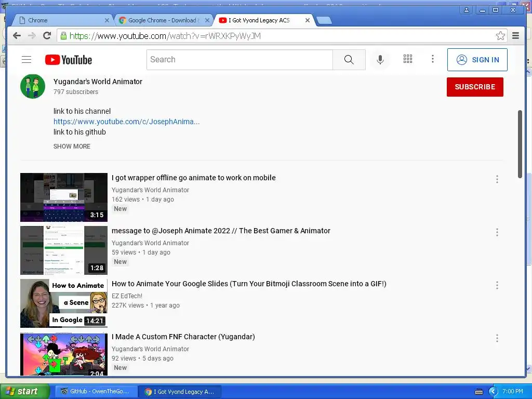Open the Windows start menu
532x399 pixels.
[24, 392]
